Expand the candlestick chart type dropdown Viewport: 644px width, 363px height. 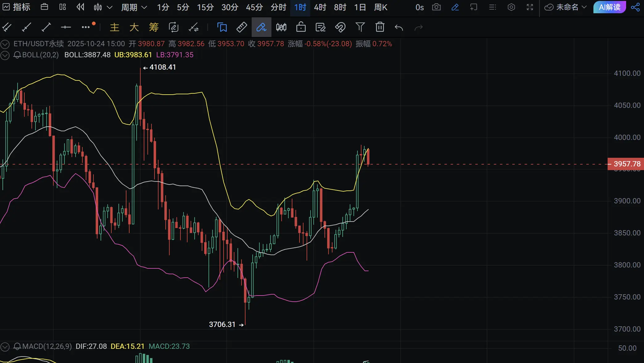[x=109, y=7]
